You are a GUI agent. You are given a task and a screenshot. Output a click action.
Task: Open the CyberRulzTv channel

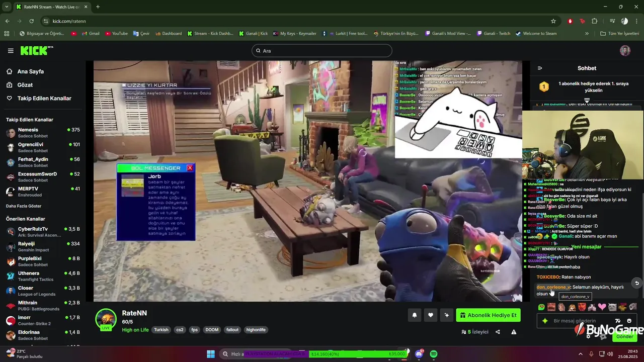[43, 232]
